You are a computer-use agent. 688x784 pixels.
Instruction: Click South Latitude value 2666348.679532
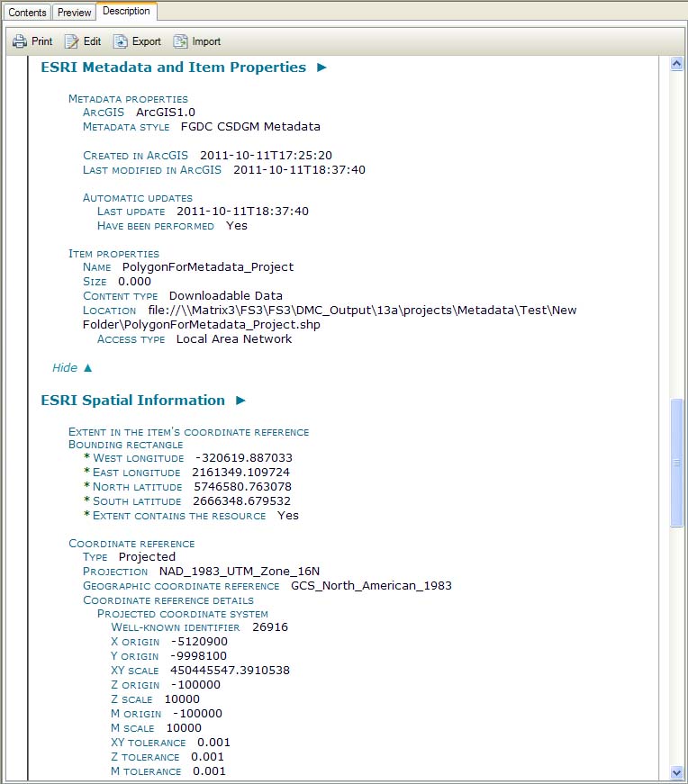click(241, 501)
